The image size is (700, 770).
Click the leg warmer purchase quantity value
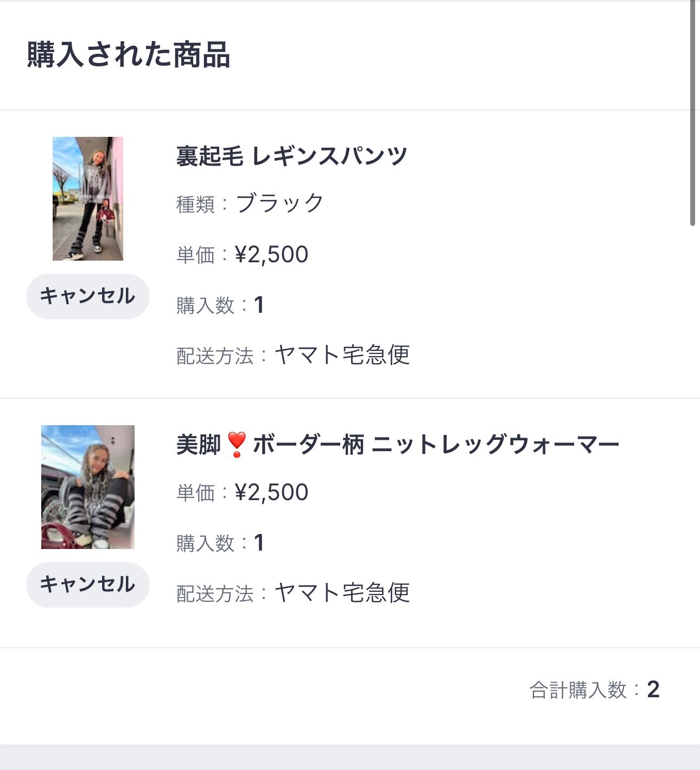tap(259, 543)
